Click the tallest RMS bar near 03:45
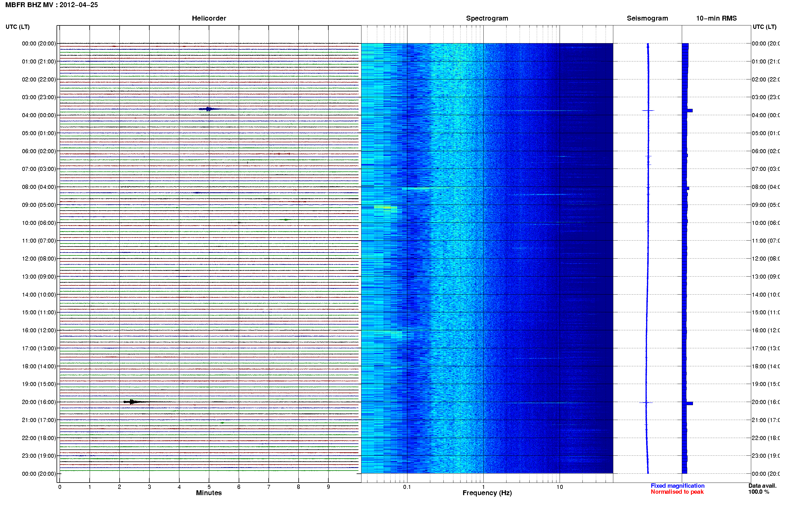 (x=688, y=111)
